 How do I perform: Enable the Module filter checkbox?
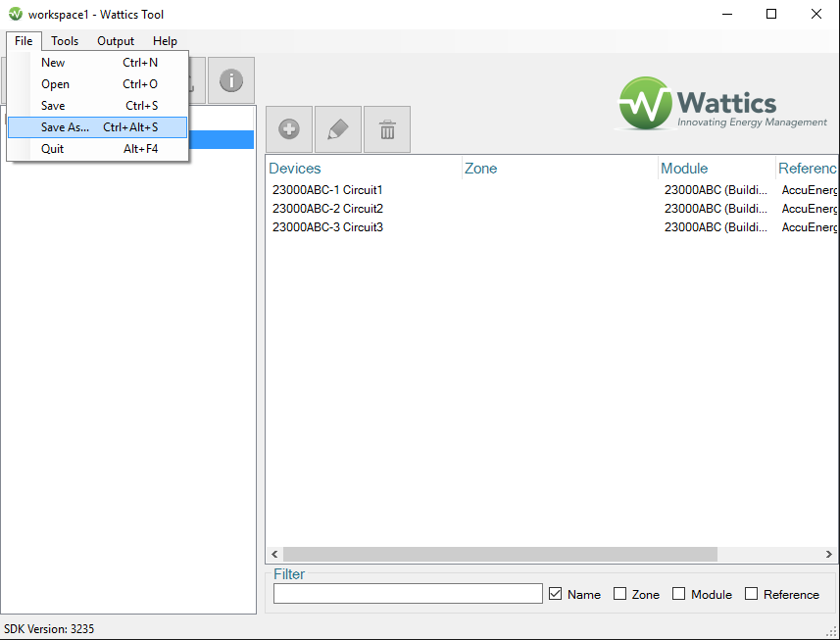tap(678, 594)
